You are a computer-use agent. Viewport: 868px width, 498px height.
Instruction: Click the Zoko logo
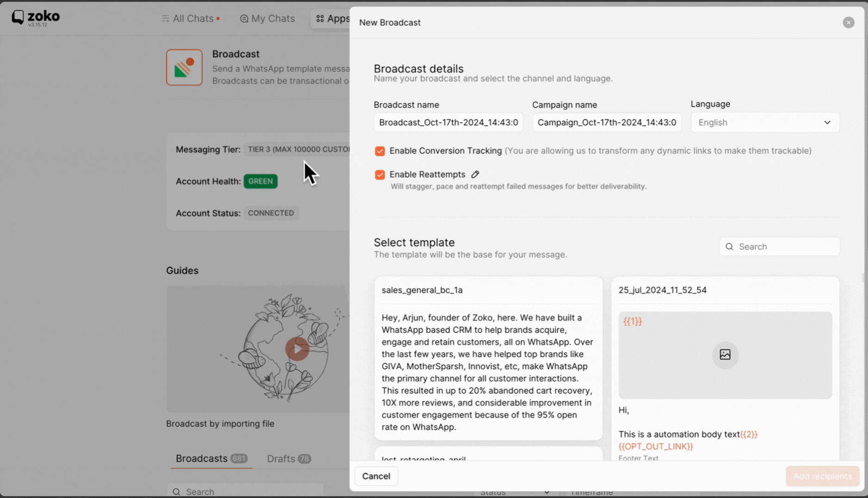36,18
